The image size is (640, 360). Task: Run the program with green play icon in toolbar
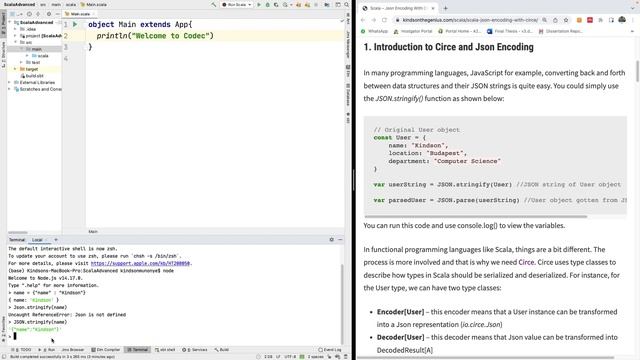click(259, 4)
